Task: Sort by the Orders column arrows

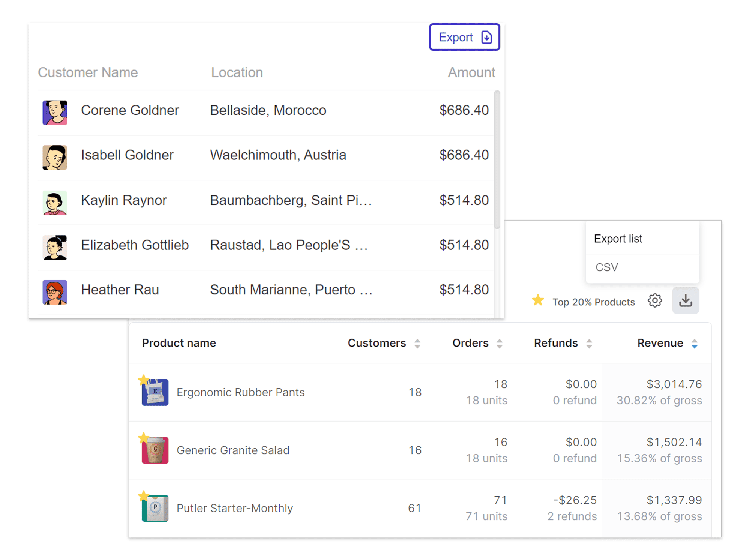Action: pyautogui.click(x=499, y=344)
